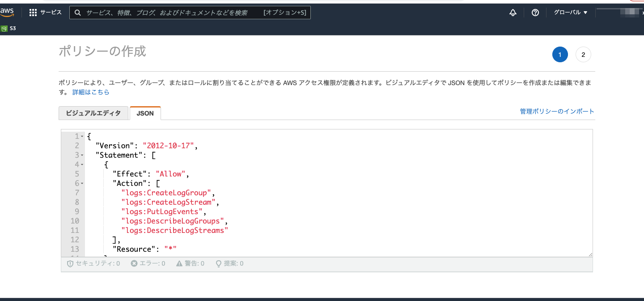The height and width of the screenshot is (301, 644).
Task: Click 管理ポリシーのインポート link
Action: click(x=557, y=111)
